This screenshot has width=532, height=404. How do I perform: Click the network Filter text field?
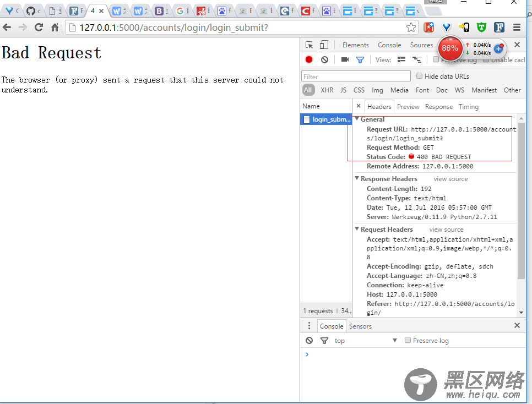click(x=356, y=77)
